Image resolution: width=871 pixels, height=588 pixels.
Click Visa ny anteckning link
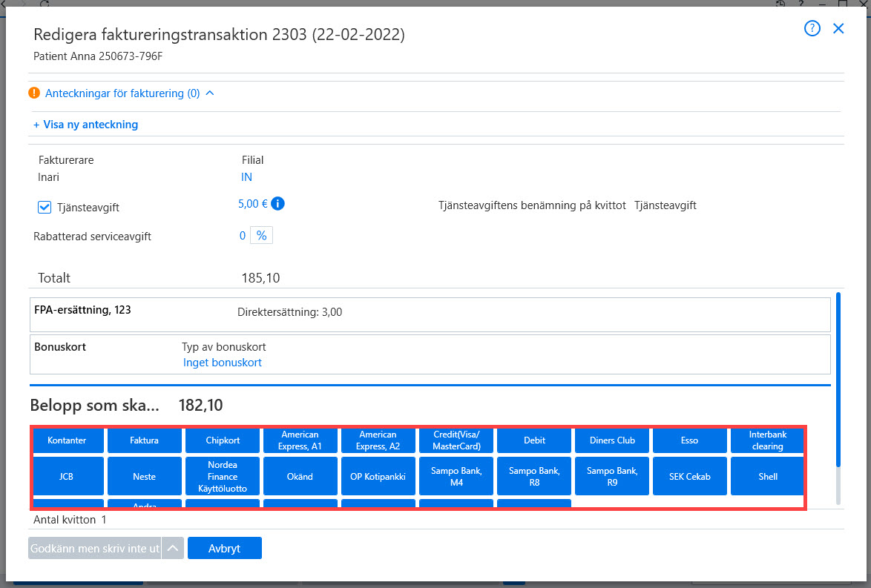click(x=85, y=125)
